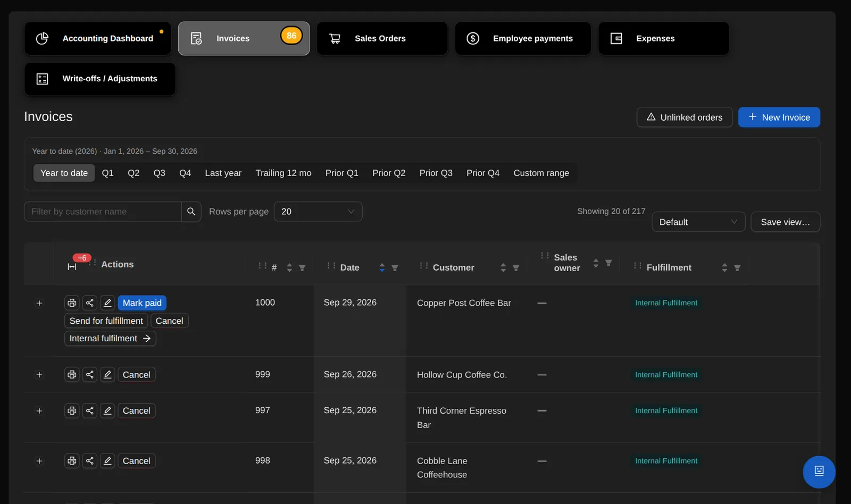Open Unlinked orders
The height and width of the screenshot is (504, 851).
[x=685, y=117]
